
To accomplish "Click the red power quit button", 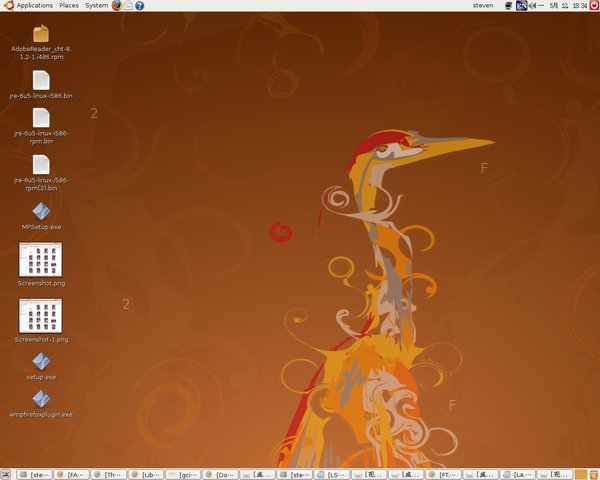I will click(594, 5).
